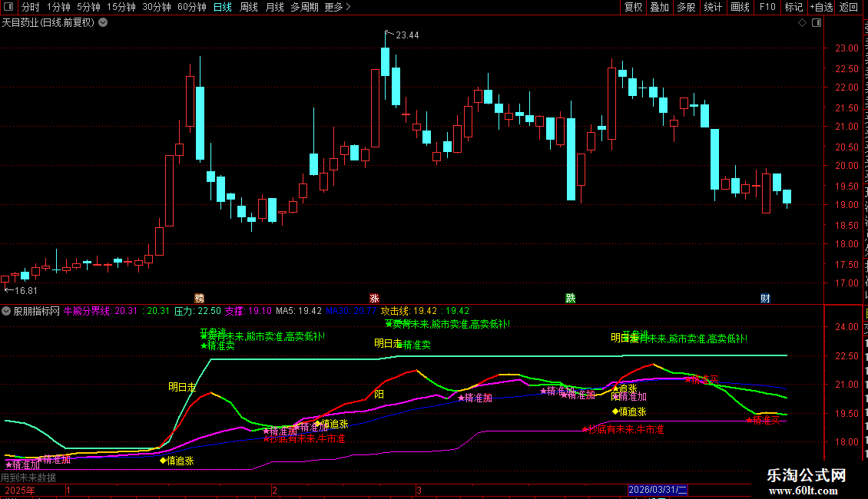Select the 30分钟 period tab
This screenshot has width=868, height=499.
pyautogui.click(x=157, y=7)
